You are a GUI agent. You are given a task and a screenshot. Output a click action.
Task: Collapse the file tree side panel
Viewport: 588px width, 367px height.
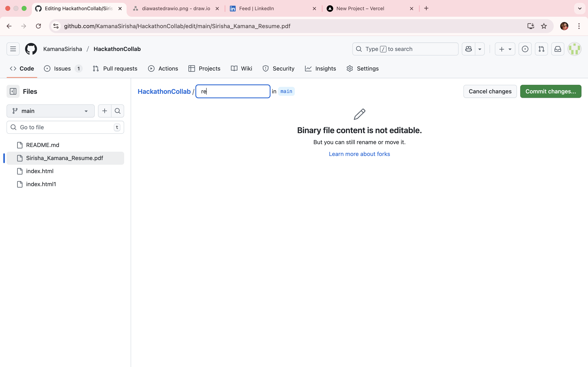[13, 92]
